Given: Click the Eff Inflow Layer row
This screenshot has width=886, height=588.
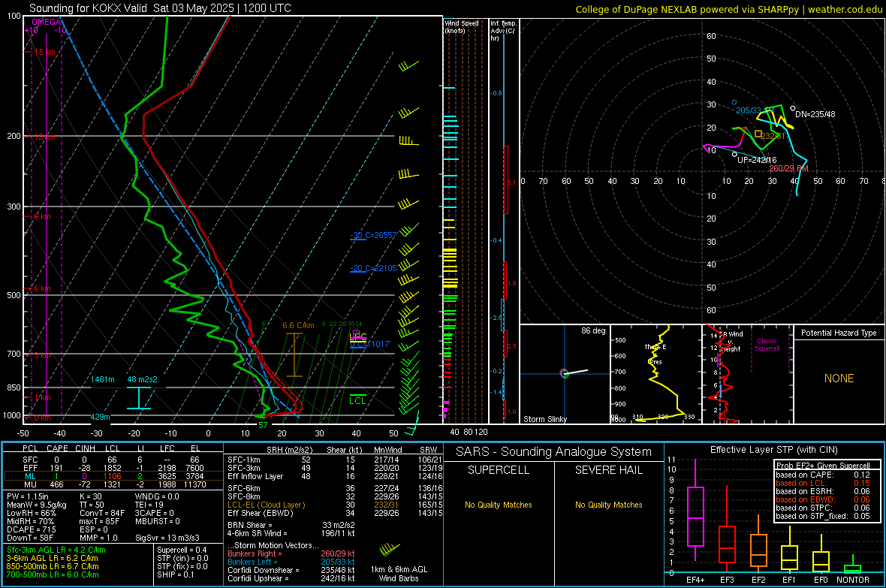Looking at the screenshot, I should 334,476.
